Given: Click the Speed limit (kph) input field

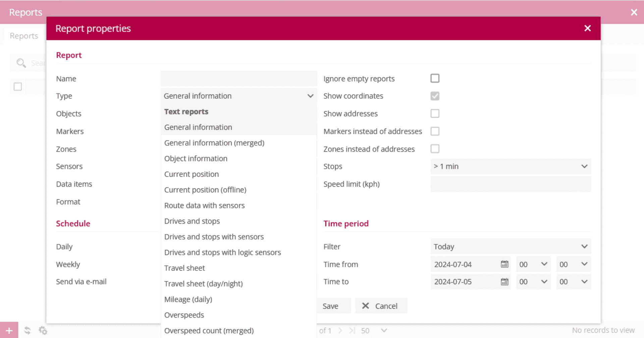Looking at the screenshot, I should 510,184.
